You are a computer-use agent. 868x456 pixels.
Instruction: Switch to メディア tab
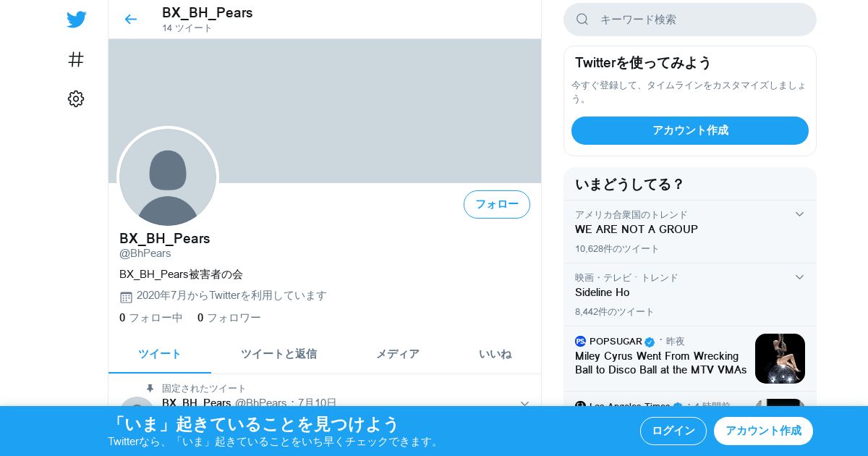tap(397, 354)
